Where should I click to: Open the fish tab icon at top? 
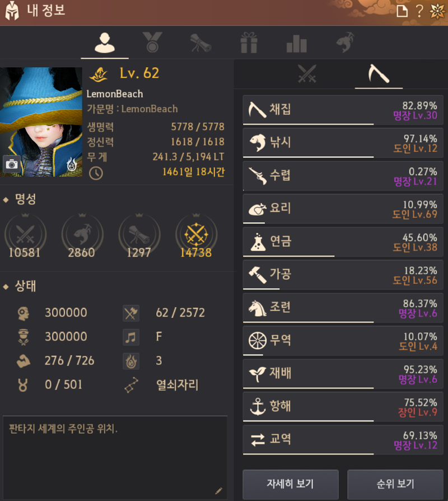click(x=345, y=42)
